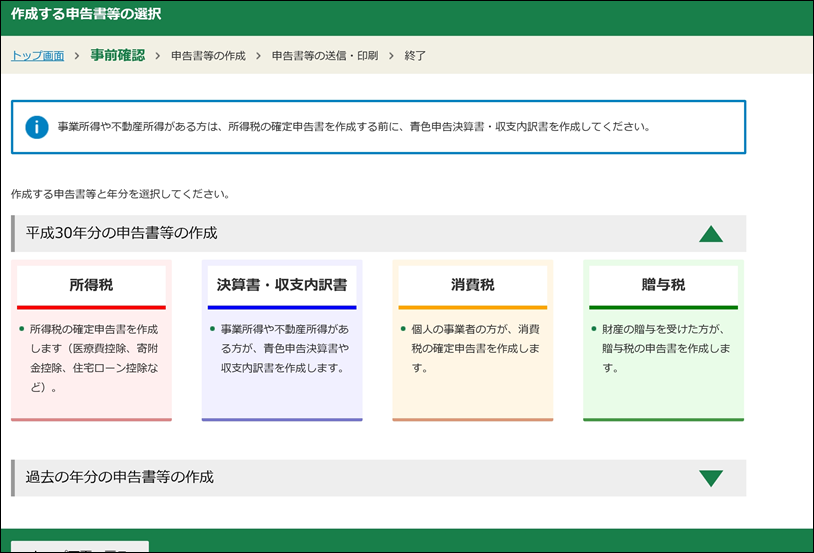Click the blue information icon
Viewport: 814px width, 553px height.
pos(37,127)
